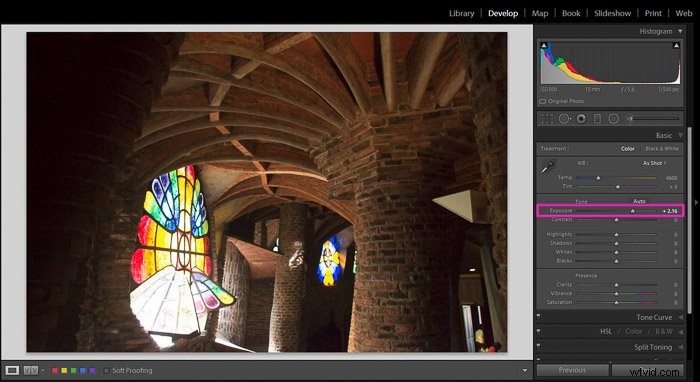Open the Book module
The width and height of the screenshot is (700, 382).
click(x=571, y=13)
